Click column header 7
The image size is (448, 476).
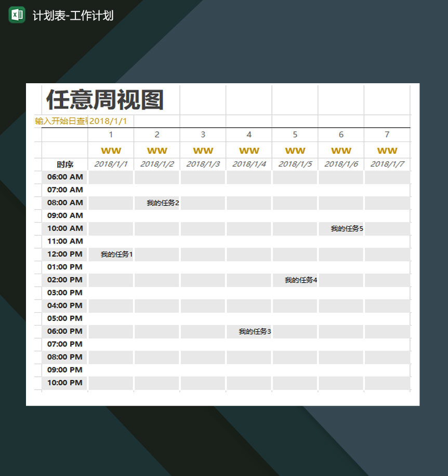[x=387, y=134]
